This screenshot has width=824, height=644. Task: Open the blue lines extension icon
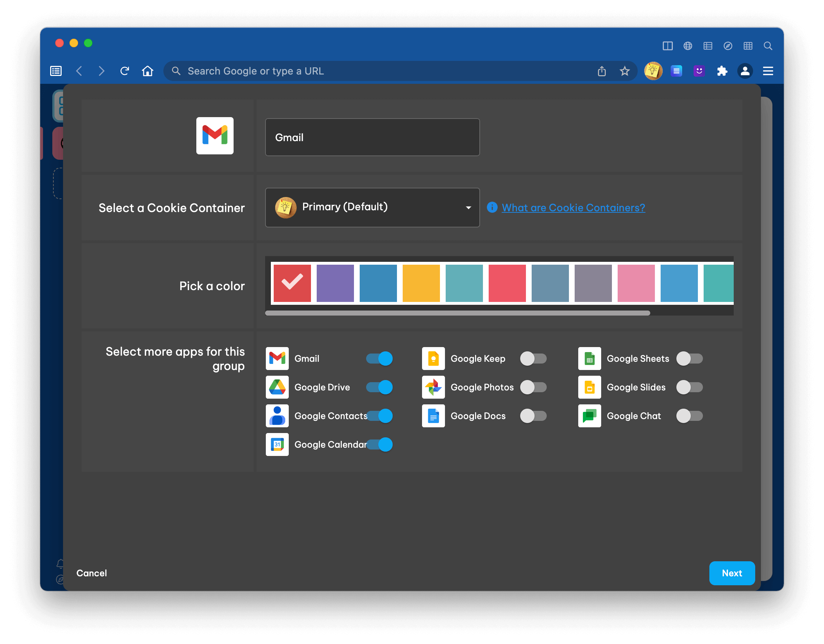(x=676, y=71)
